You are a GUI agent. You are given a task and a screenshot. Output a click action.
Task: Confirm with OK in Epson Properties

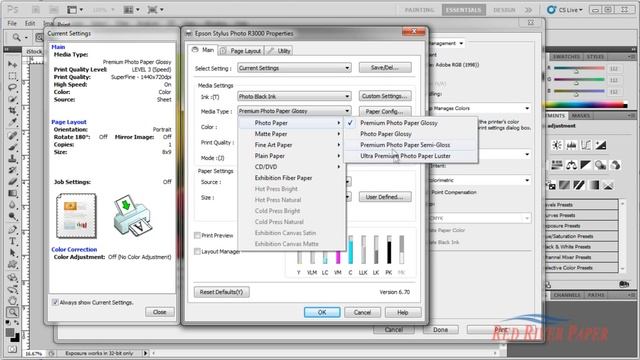tap(322, 312)
